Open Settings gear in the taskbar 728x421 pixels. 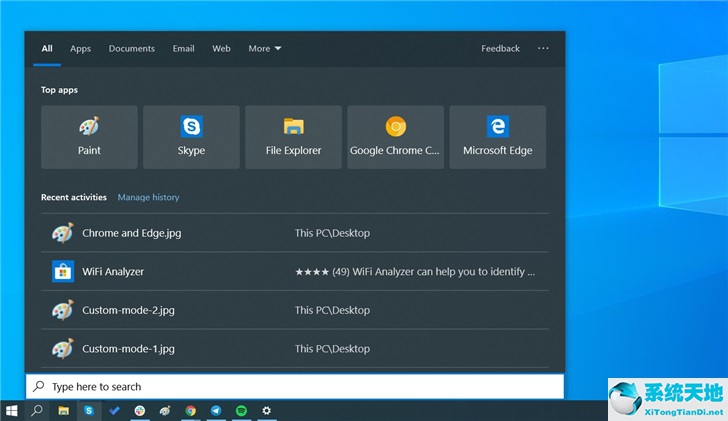click(x=266, y=410)
